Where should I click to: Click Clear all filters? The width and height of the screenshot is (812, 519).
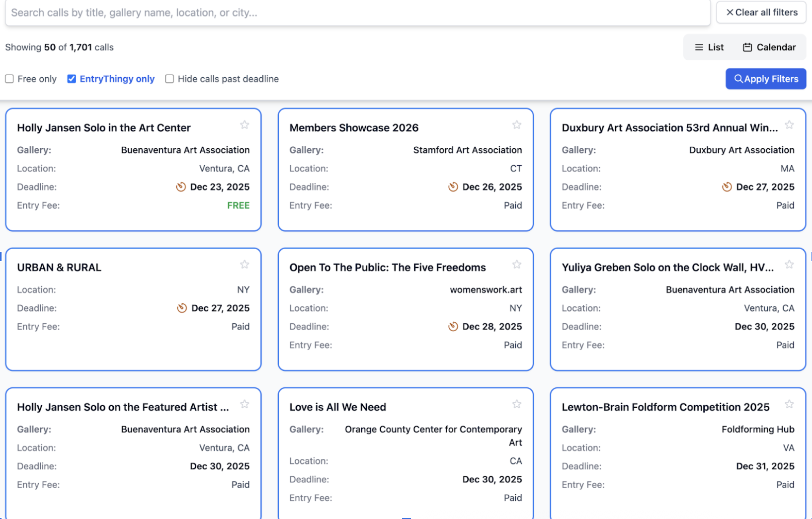pos(761,12)
